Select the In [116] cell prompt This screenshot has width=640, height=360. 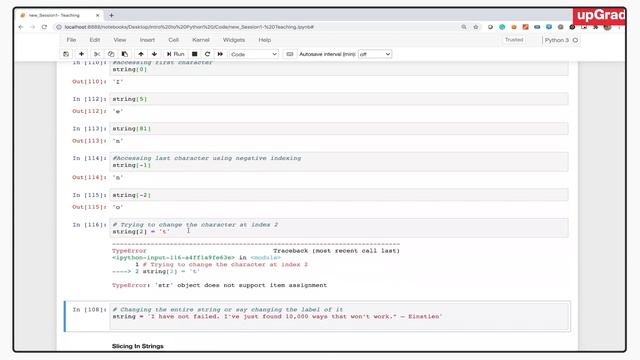(89, 225)
